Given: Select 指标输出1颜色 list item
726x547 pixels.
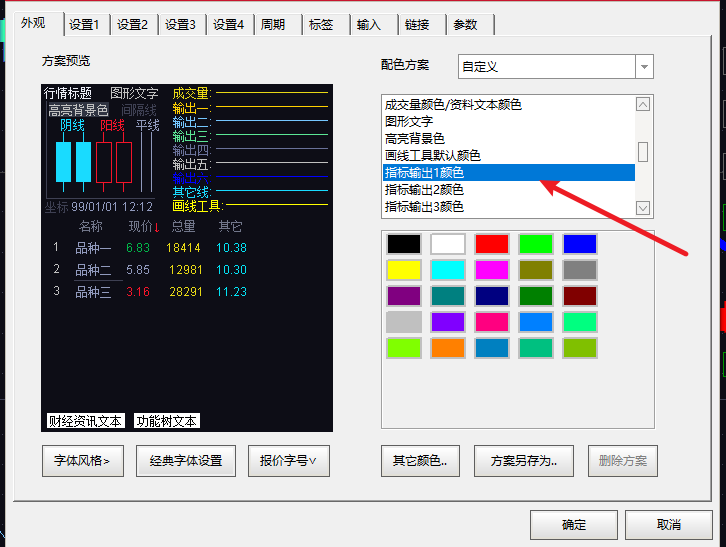Looking at the screenshot, I should point(508,173).
